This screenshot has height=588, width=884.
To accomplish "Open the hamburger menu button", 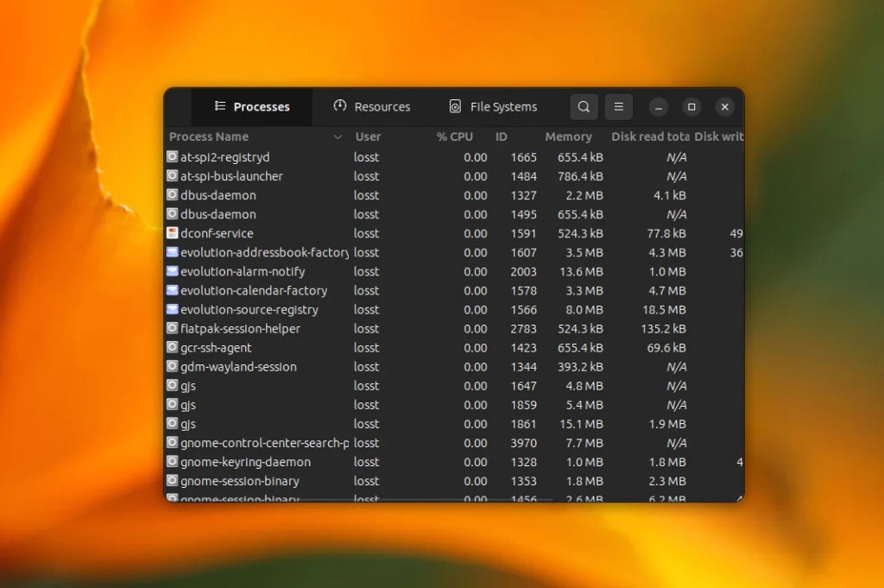I will tap(618, 107).
